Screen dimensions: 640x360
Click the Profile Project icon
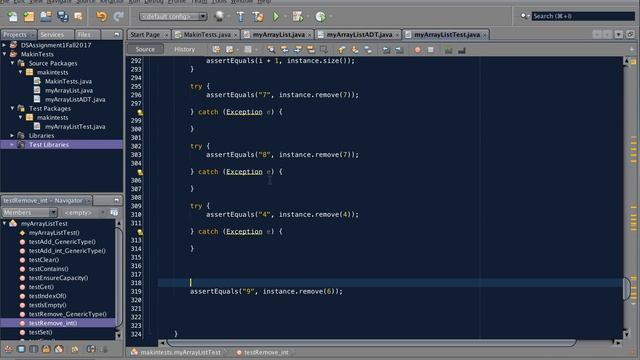click(x=320, y=16)
